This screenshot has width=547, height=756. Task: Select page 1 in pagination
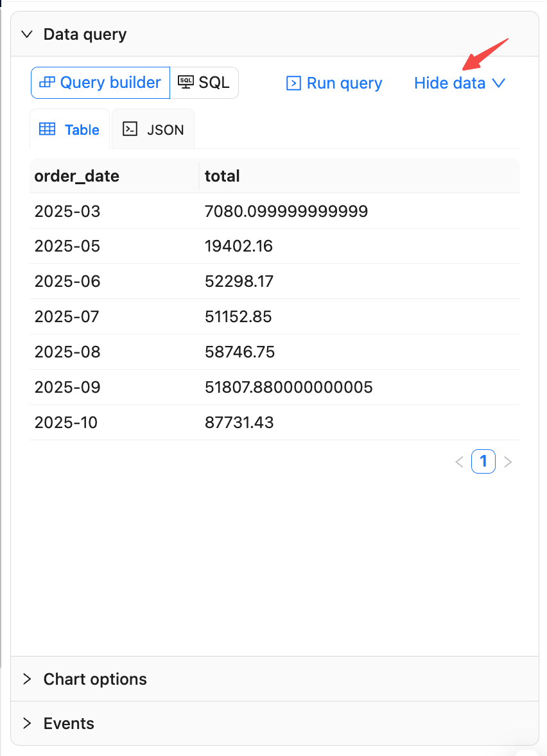[x=483, y=461]
